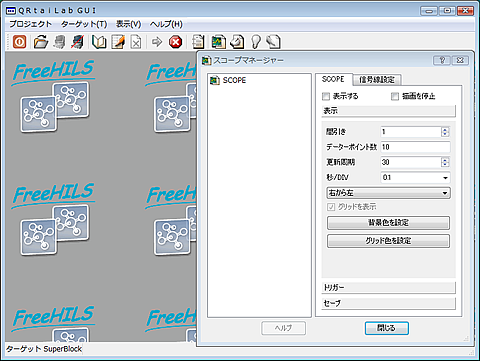Click the light bulb LED manager icon
The width and height of the screenshot is (480, 361).
tap(256, 42)
